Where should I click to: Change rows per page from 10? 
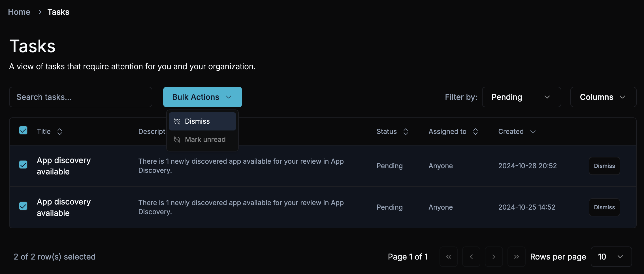coord(611,256)
